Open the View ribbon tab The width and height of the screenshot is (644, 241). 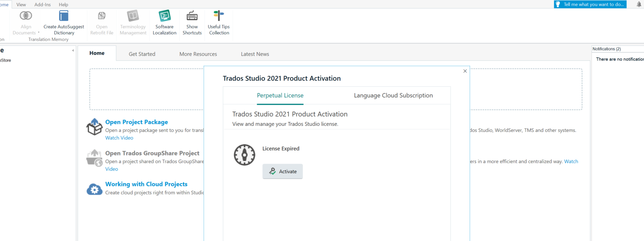click(x=21, y=5)
